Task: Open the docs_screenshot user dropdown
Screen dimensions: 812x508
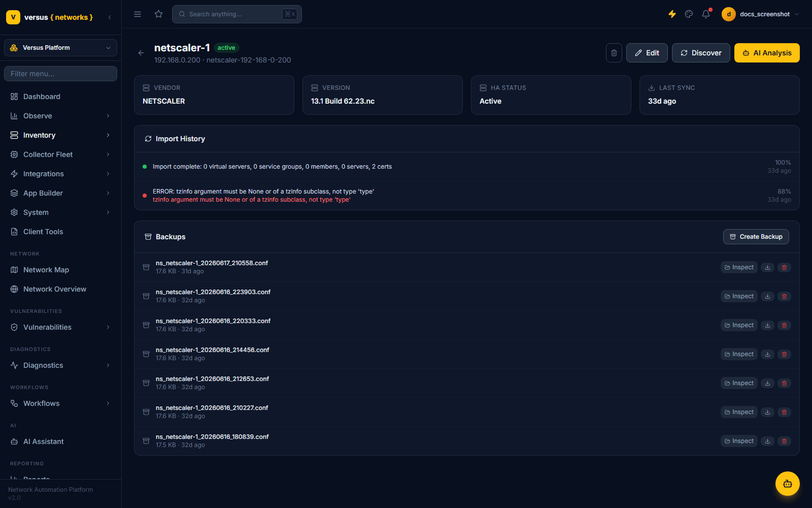Action: (761, 14)
